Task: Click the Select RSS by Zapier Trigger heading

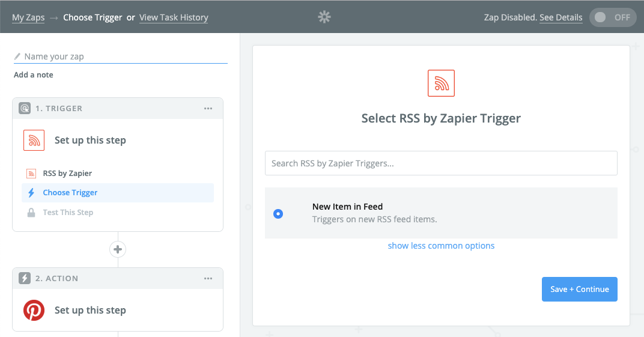Action: [441, 118]
